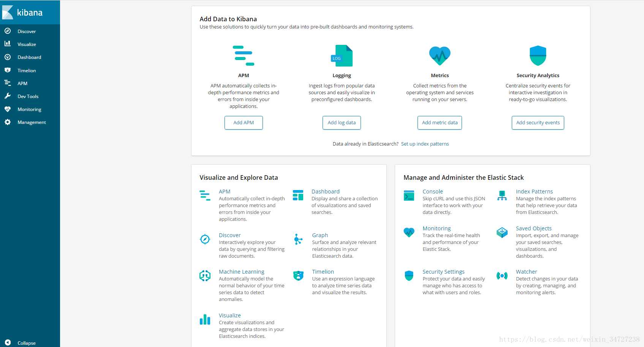Open Visualize link in explore panel

[x=230, y=315]
